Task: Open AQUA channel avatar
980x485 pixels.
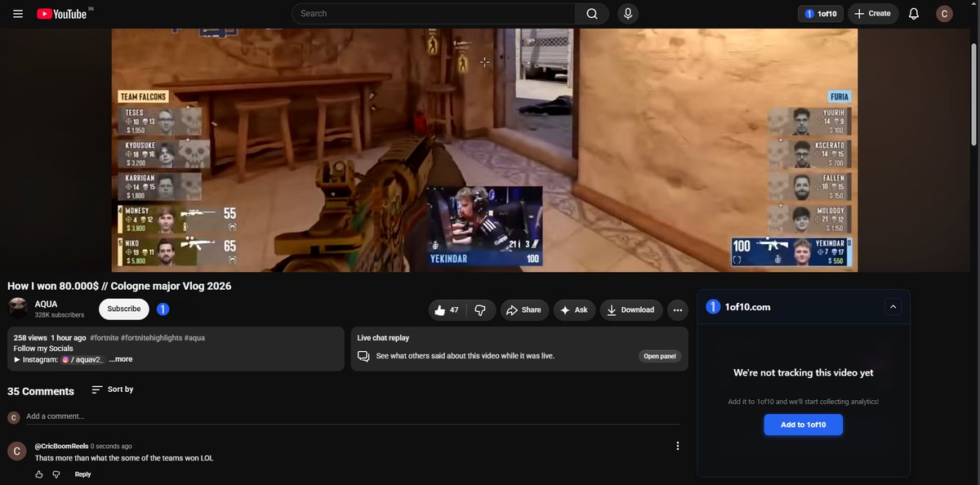Action: (x=18, y=309)
